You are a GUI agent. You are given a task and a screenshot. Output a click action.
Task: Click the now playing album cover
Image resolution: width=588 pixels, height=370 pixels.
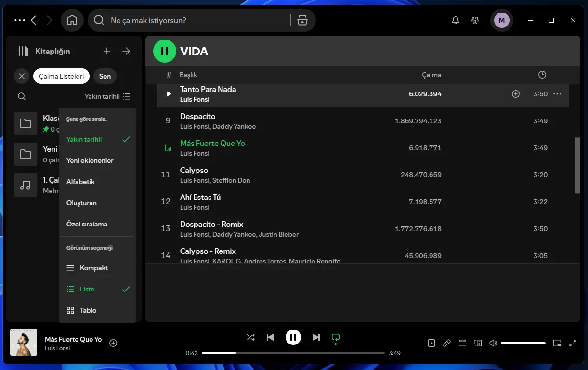pyautogui.click(x=24, y=342)
